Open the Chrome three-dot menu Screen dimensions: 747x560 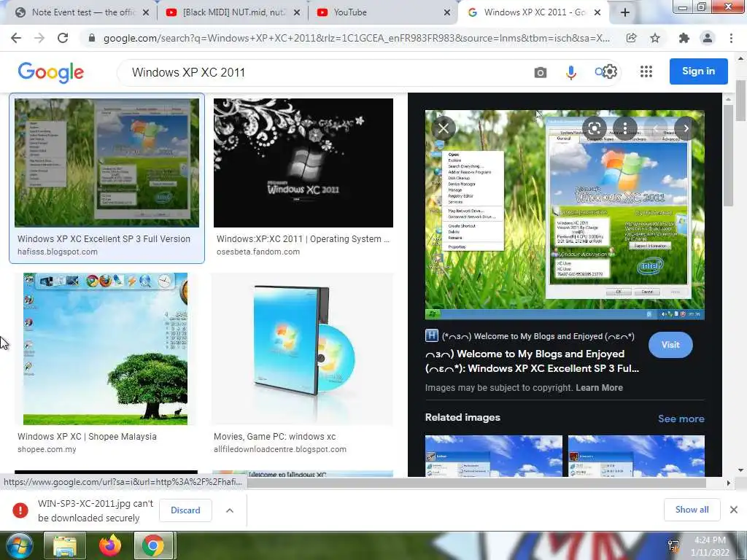pyautogui.click(x=731, y=38)
